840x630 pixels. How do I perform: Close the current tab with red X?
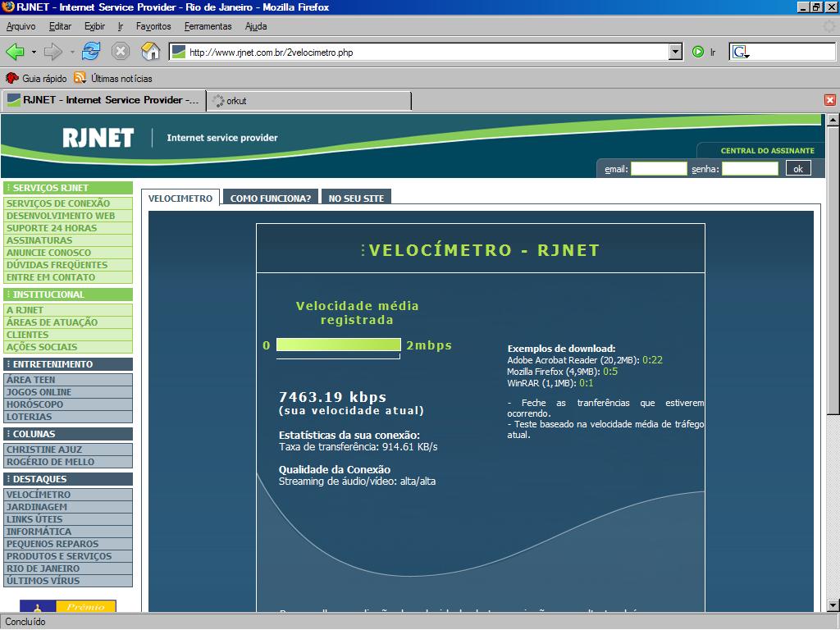[830, 100]
